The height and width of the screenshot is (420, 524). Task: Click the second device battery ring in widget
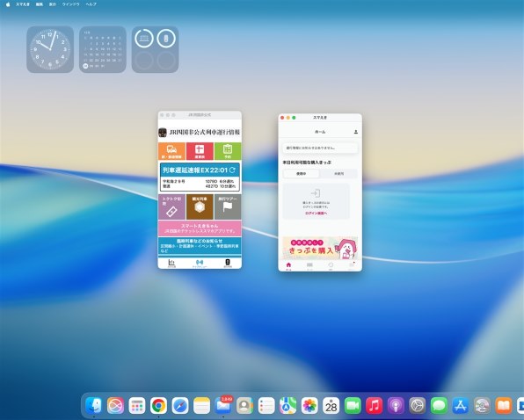coord(166,39)
